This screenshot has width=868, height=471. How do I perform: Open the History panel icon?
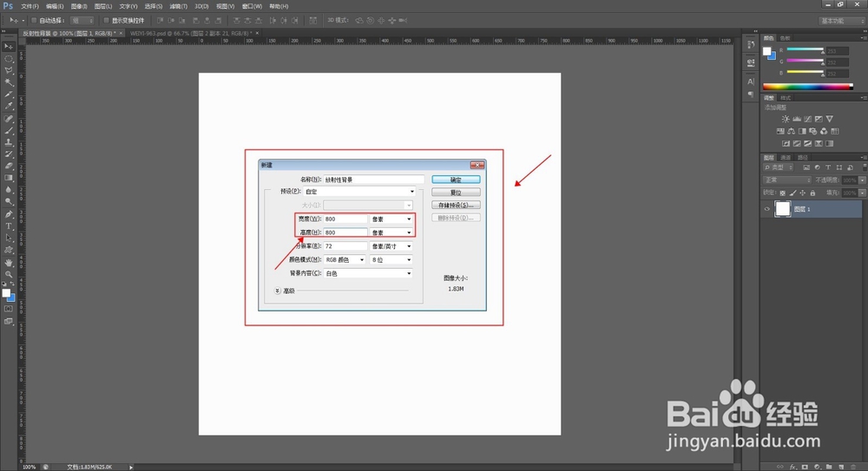[751, 45]
